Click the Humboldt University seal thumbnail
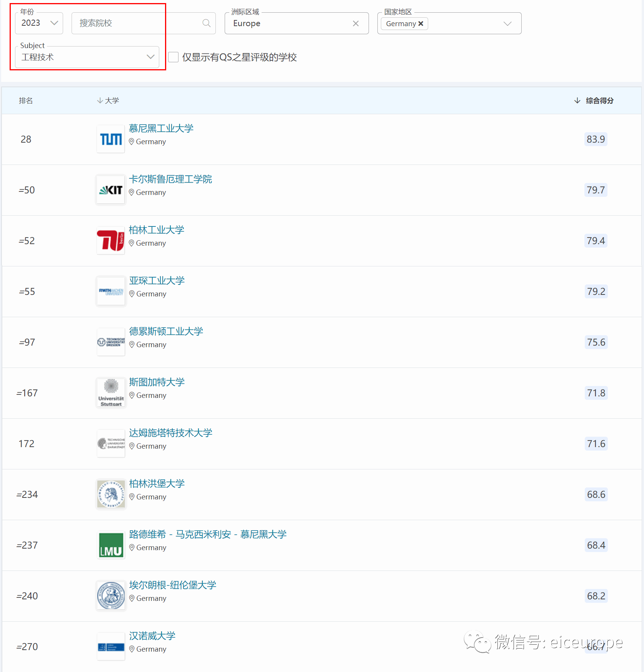This screenshot has width=644, height=672. [x=111, y=494]
